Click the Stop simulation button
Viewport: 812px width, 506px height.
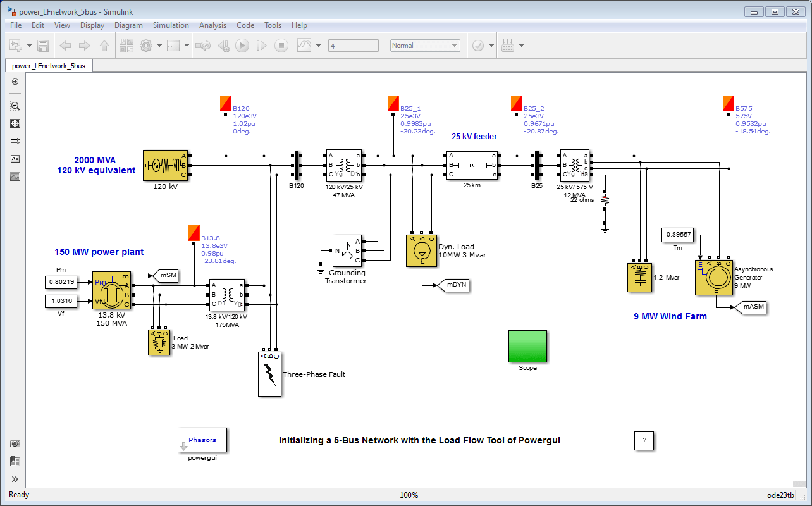(281, 46)
